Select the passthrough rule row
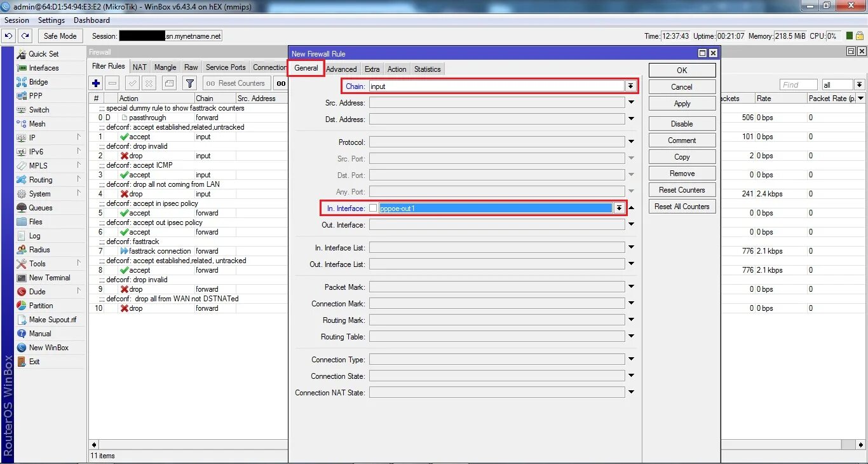868x464 pixels. 188,118
